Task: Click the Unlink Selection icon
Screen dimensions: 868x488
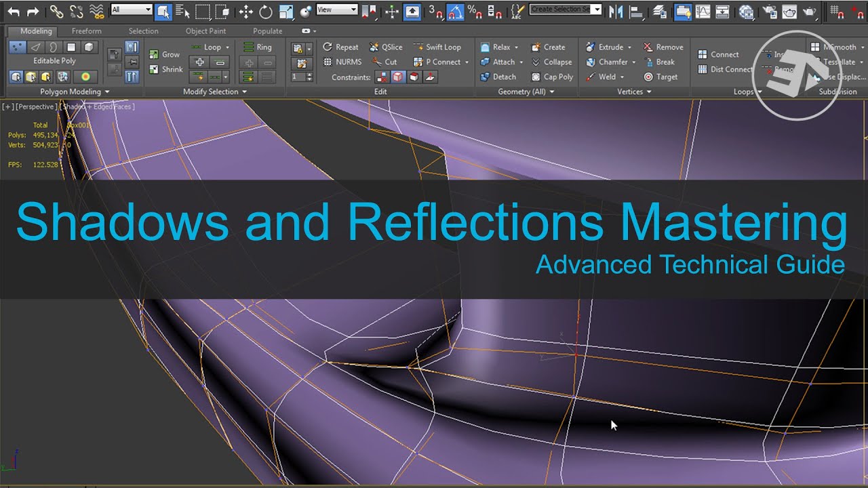Action: point(77,11)
